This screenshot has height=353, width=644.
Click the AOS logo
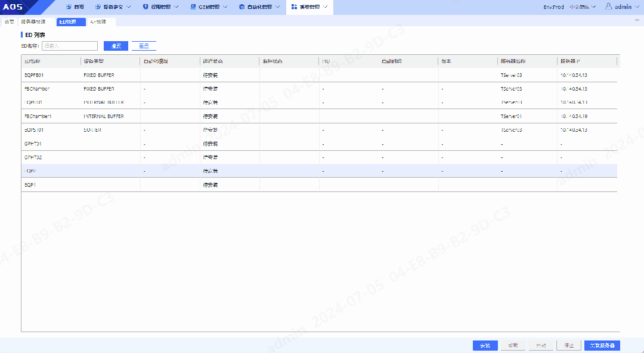pos(13,7)
